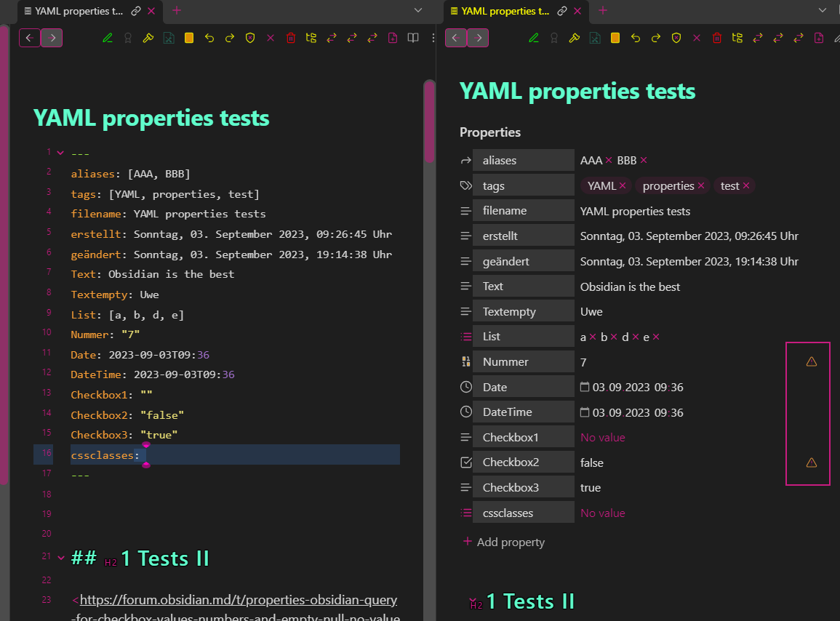This screenshot has height=621, width=840.
Task: Open the tab list dropdown chevron in the left pane
Action: [x=417, y=10]
